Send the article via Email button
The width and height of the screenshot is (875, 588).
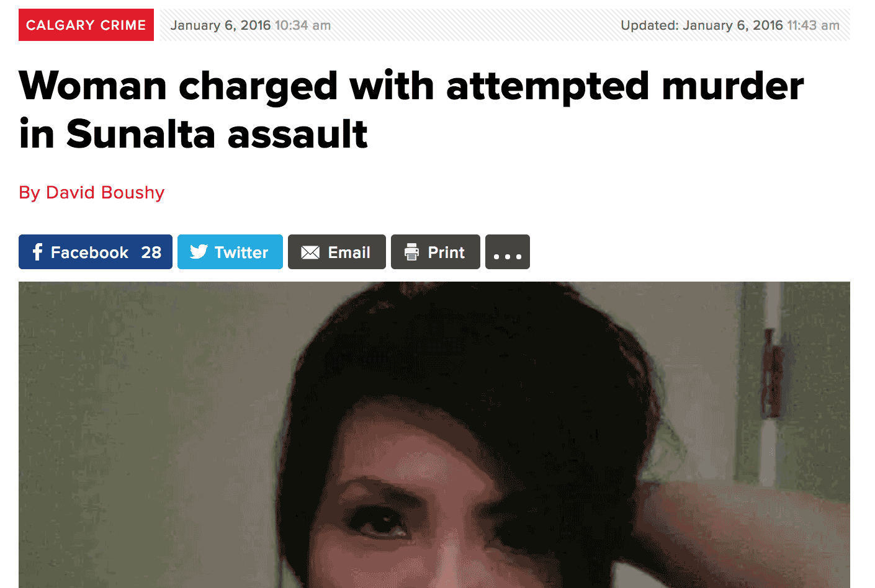tap(337, 252)
